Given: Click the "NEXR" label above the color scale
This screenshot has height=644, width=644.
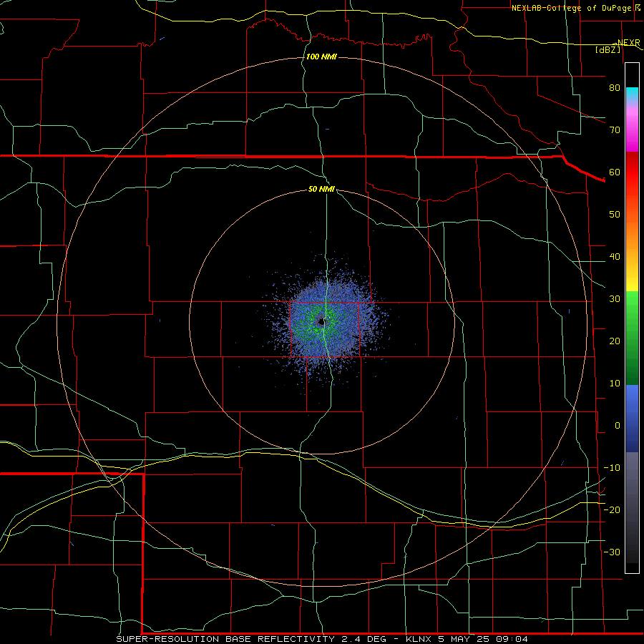Looking at the screenshot, I should (629, 43).
